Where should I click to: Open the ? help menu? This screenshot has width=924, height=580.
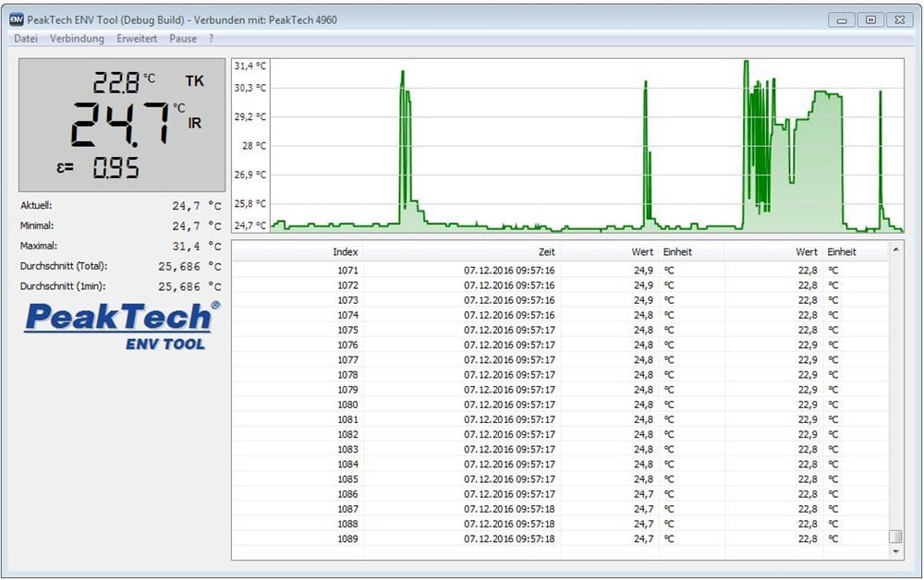pos(211,38)
